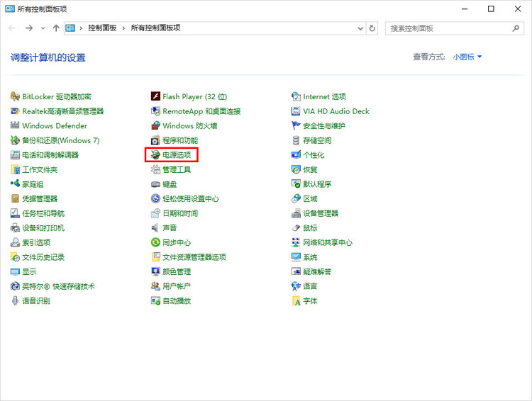Open 凭据管理器 icon
The height and width of the screenshot is (401, 532).
[x=15, y=198]
